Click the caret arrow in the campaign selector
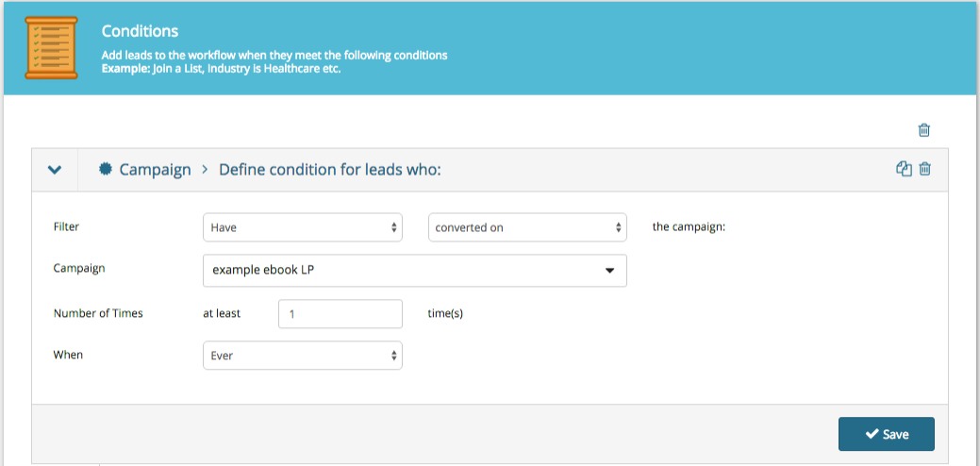Image resolution: width=980 pixels, height=466 pixels. (610, 271)
